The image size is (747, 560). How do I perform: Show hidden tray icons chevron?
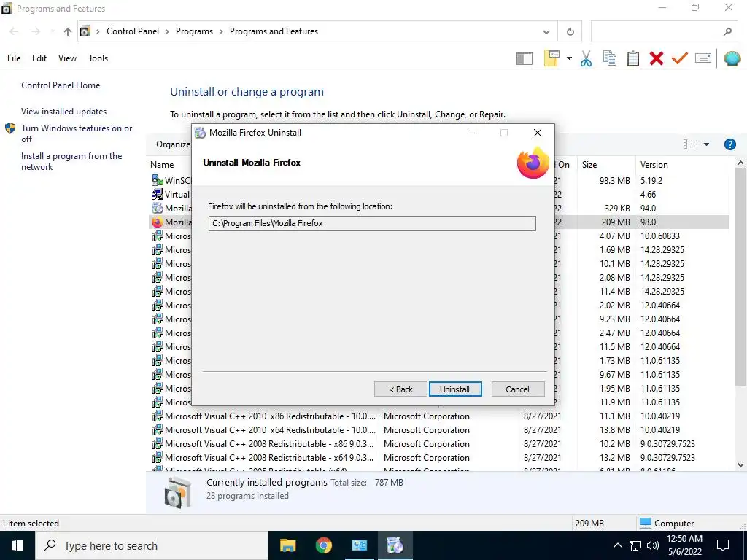click(x=617, y=545)
